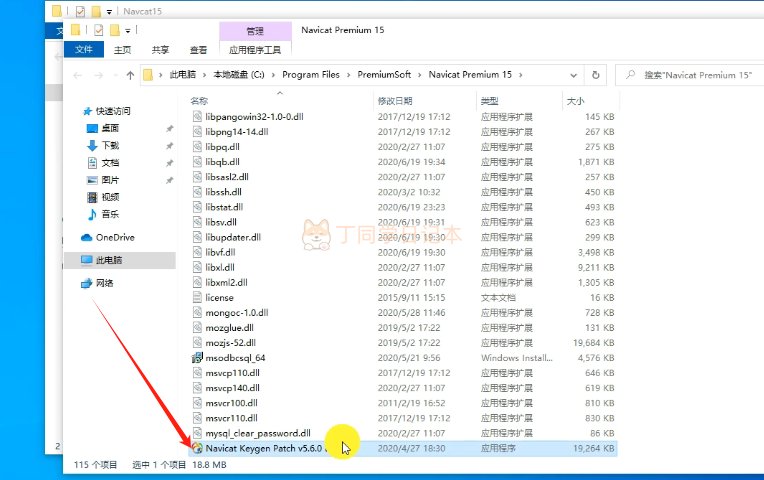The width and height of the screenshot is (764, 480).
Task: Open 文档 in the navigation pane
Action: [110, 163]
